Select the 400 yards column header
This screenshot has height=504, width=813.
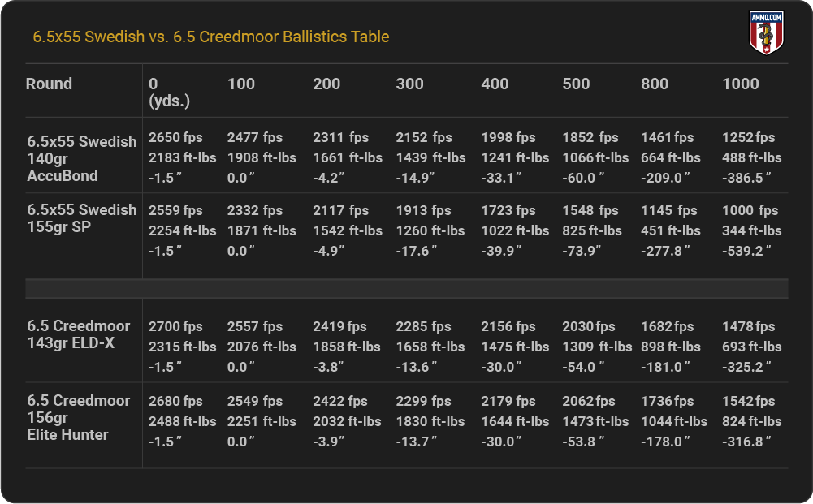[495, 84]
